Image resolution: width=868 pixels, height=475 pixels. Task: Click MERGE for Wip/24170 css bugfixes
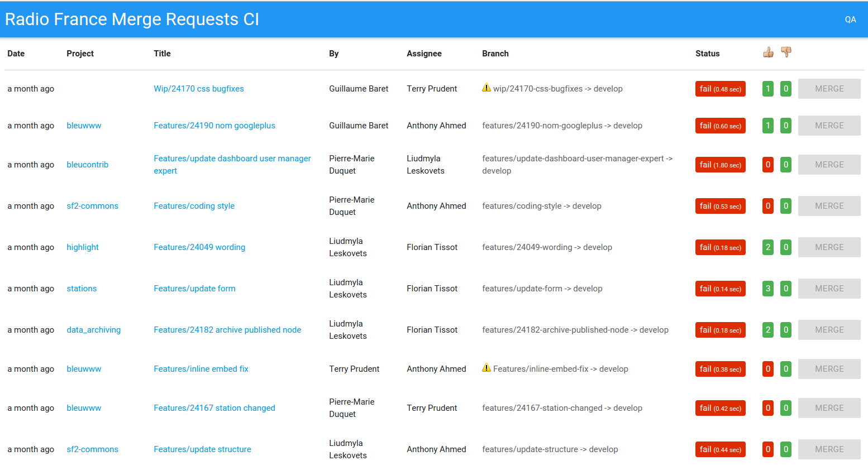click(x=829, y=89)
